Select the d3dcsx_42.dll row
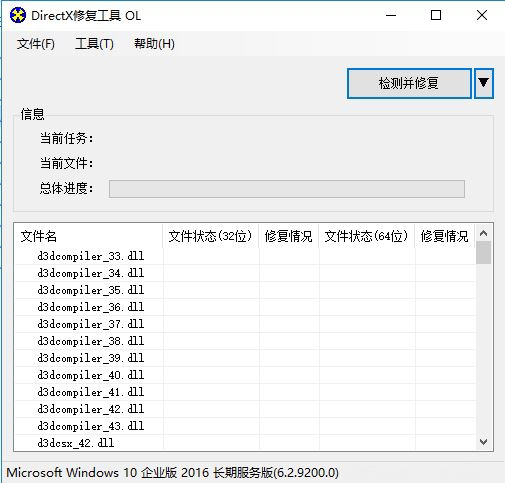Viewport: 505px width, 483px height. [x=245, y=443]
